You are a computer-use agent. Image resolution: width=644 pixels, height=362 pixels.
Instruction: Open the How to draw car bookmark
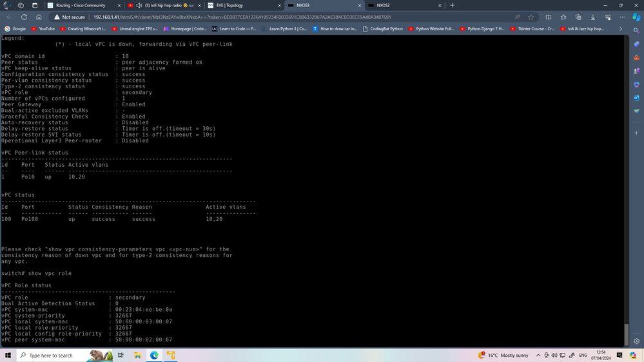click(x=335, y=29)
